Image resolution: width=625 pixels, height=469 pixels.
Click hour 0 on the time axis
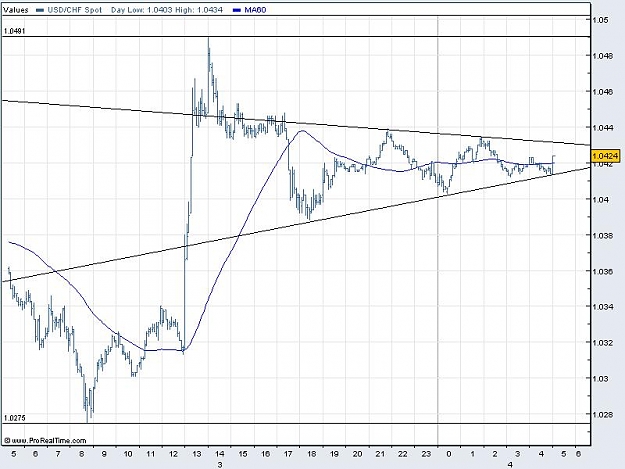click(x=449, y=454)
